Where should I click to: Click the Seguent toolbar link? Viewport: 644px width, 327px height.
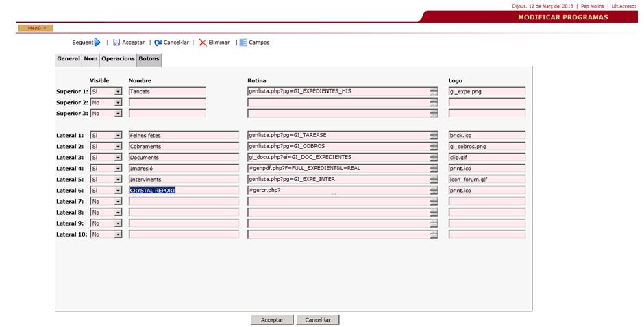tap(82, 43)
